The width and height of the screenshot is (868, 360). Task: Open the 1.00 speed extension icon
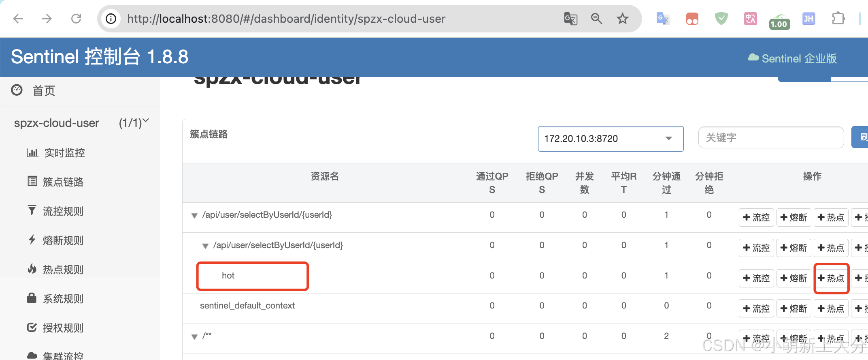(779, 22)
